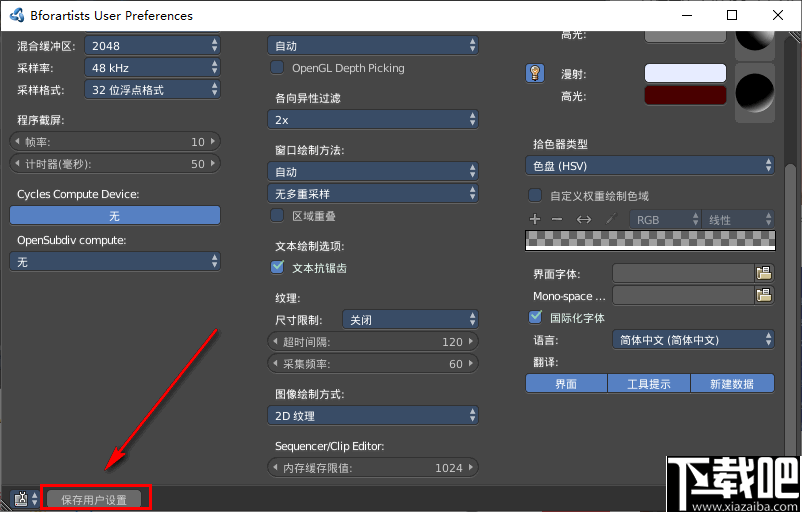Enable OpenGL Depth Picking checkbox
Image resolution: width=802 pixels, height=512 pixels.
277,68
